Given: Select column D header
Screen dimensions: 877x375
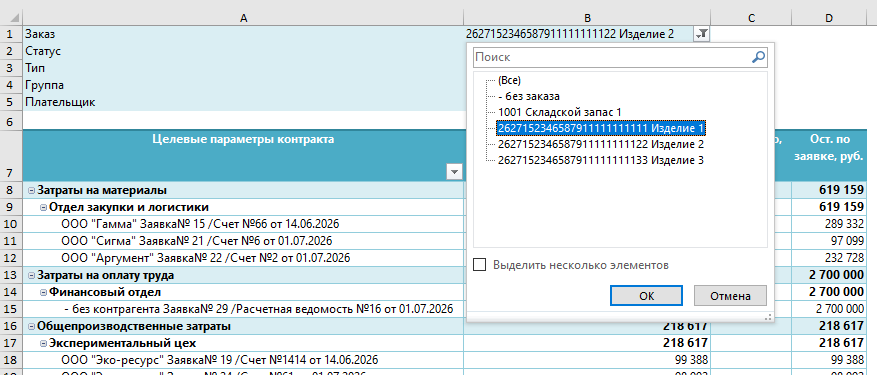Looking at the screenshot, I should (x=829, y=18).
